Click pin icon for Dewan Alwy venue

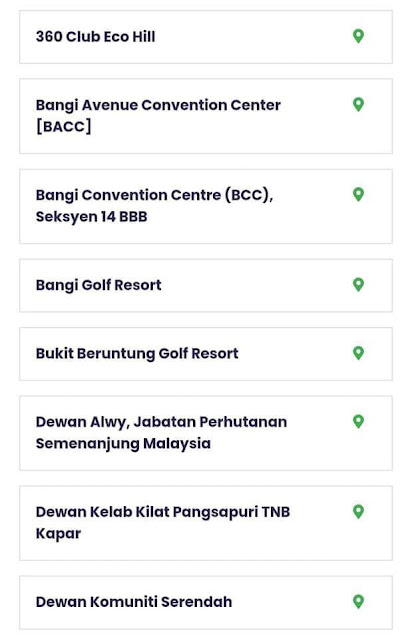click(358, 421)
